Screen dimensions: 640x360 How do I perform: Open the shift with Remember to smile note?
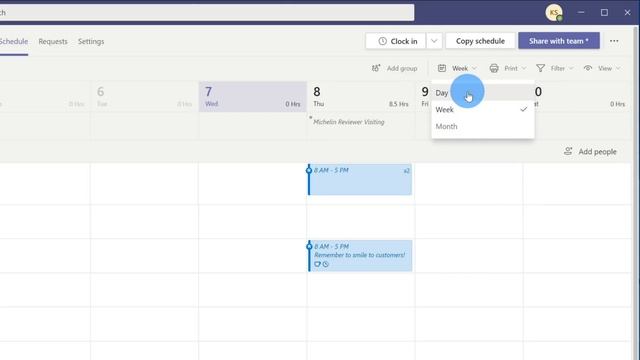click(360, 256)
